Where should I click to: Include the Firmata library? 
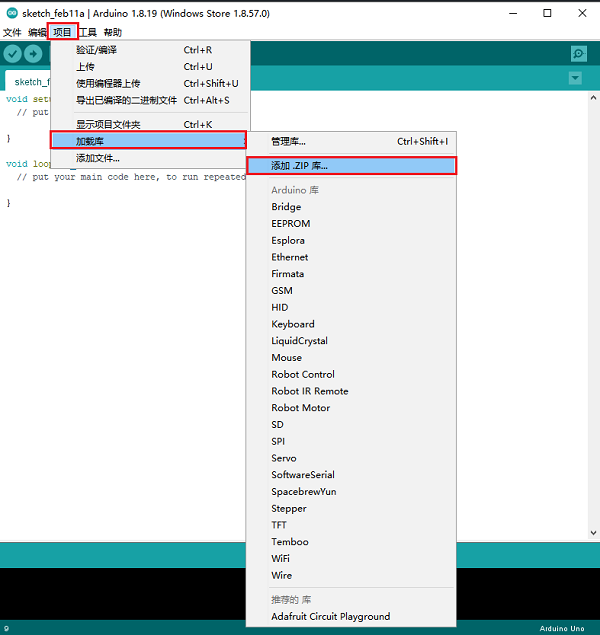tap(351, 274)
